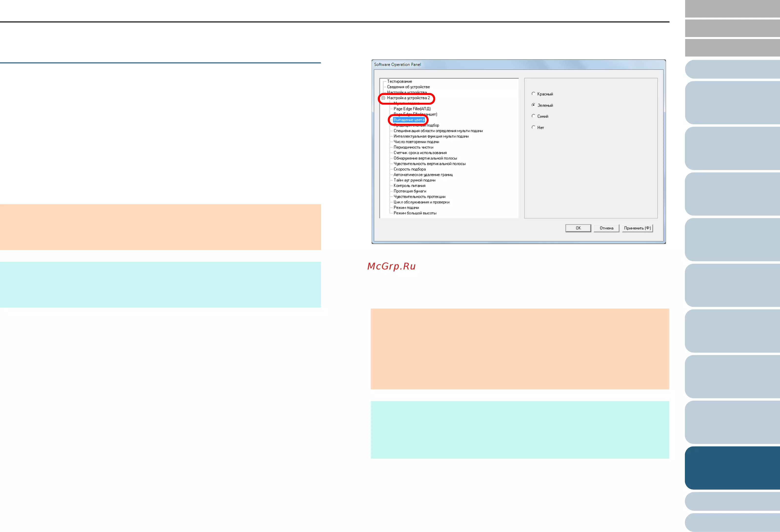Select Протекция бумаги in the tree
This screenshot has width=780, height=532.
(x=410, y=191)
